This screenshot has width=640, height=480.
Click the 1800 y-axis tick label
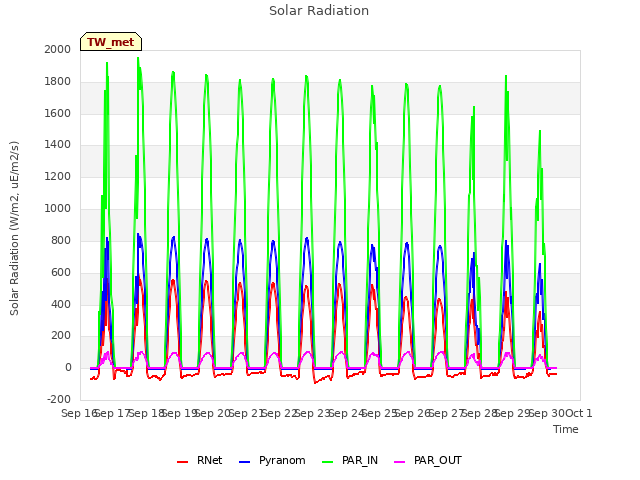58,81
